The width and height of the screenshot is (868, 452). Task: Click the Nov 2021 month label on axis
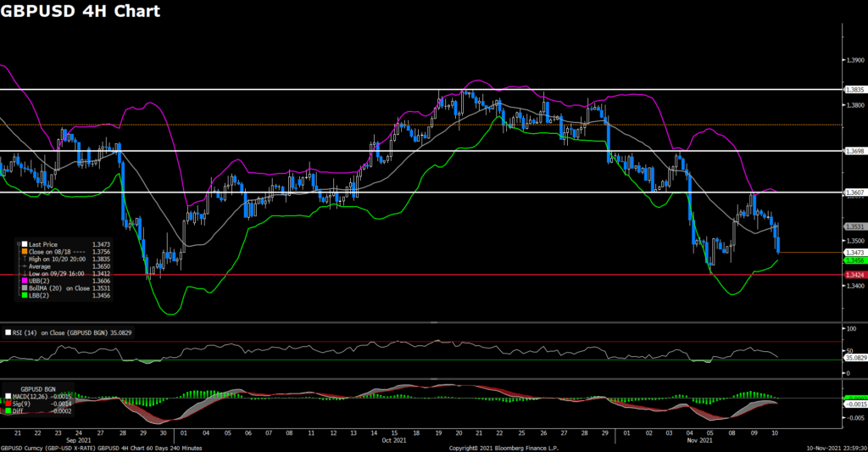pyautogui.click(x=699, y=440)
